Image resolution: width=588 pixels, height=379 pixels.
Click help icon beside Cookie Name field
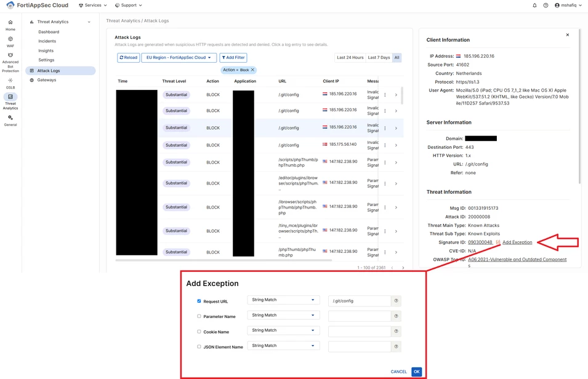(396, 331)
